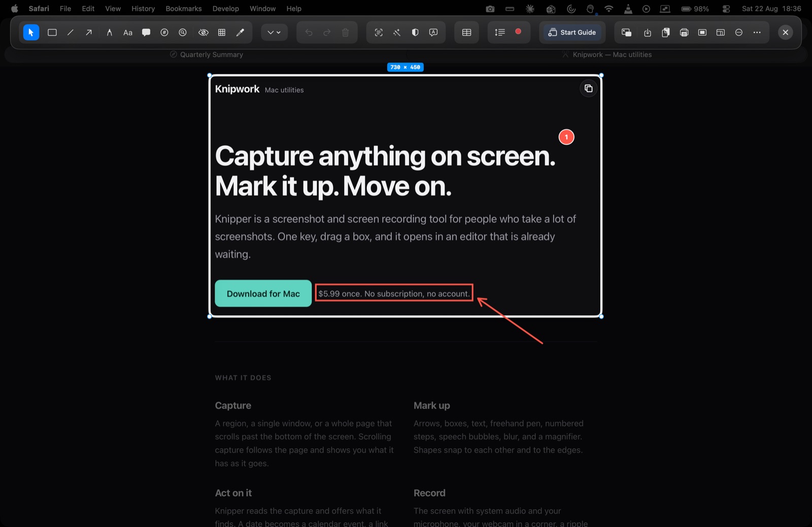Pin capture as floating overlay window
The image size is (812, 527).
pos(626,32)
